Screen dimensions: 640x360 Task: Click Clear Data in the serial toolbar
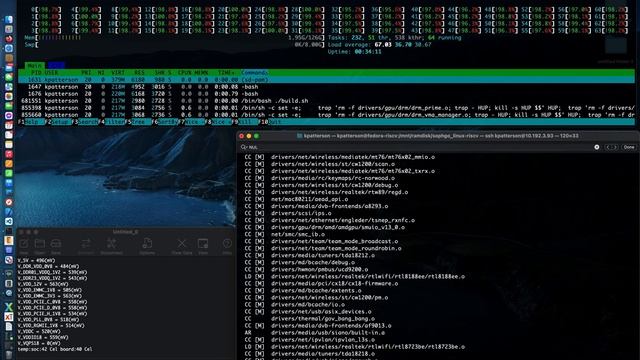(x=182, y=247)
